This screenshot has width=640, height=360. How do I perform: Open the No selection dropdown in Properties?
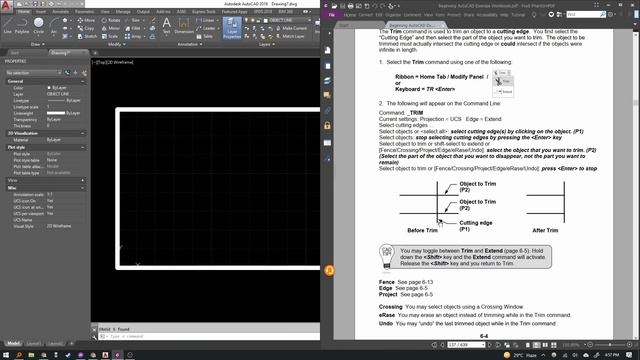click(x=33, y=73)
